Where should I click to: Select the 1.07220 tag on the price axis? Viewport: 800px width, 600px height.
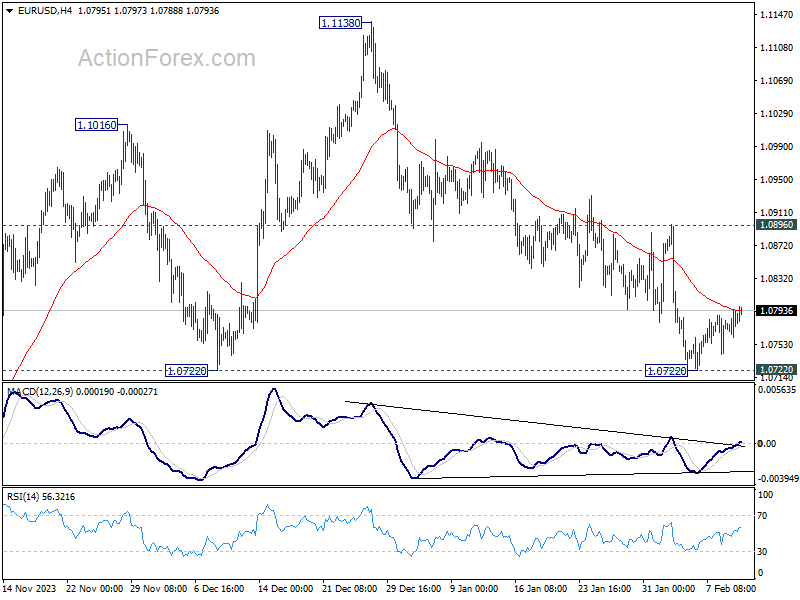click(776, 369)
